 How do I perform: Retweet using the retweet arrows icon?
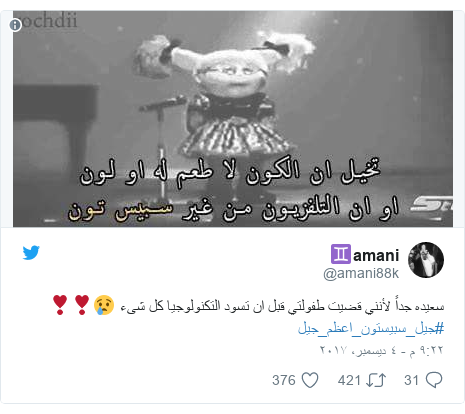coord(376,380)
